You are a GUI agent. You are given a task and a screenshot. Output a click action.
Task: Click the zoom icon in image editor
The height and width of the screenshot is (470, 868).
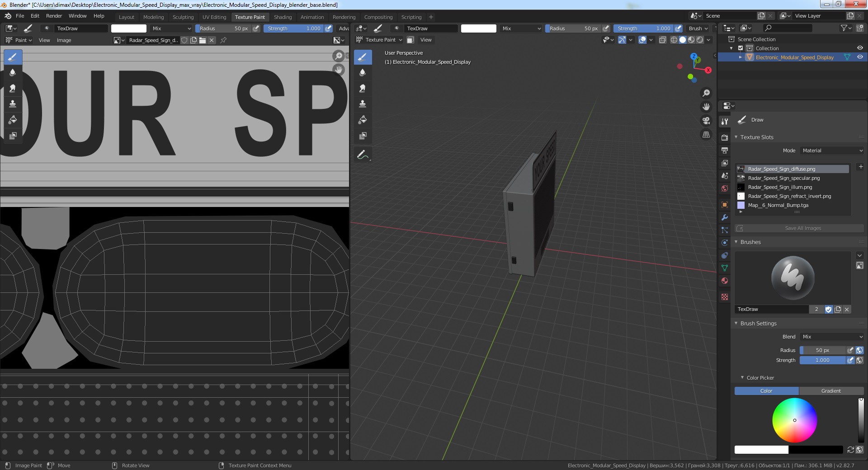pyautogui.click(x=338, y=56)
